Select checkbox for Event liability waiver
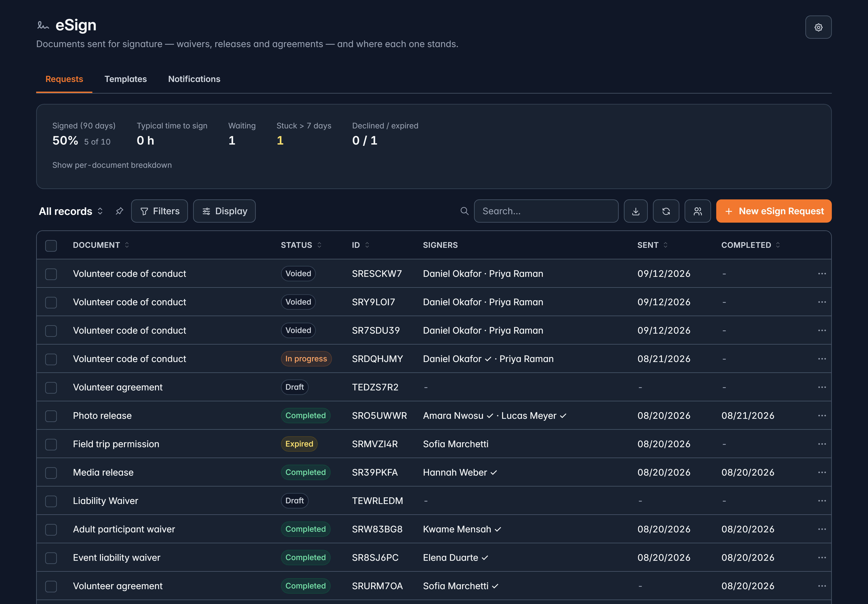The width and height of the screenshot is (868, 604). 51,558
